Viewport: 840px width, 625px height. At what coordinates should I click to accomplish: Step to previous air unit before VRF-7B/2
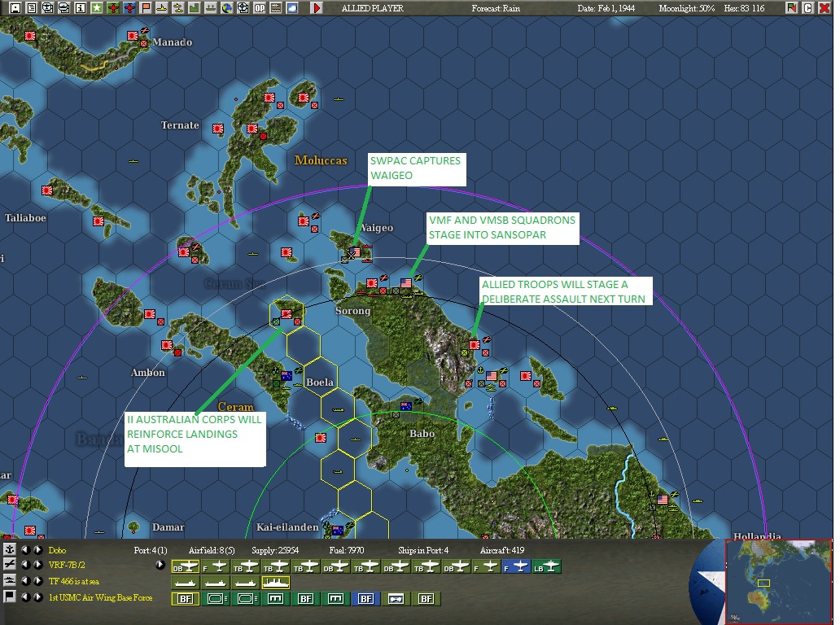25,565
